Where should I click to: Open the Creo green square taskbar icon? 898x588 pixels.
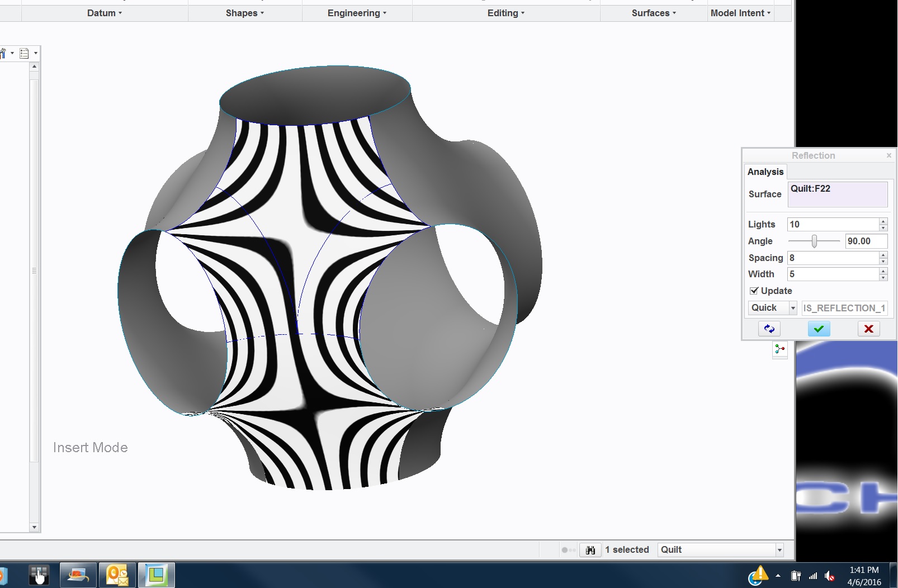coord(157,575)
